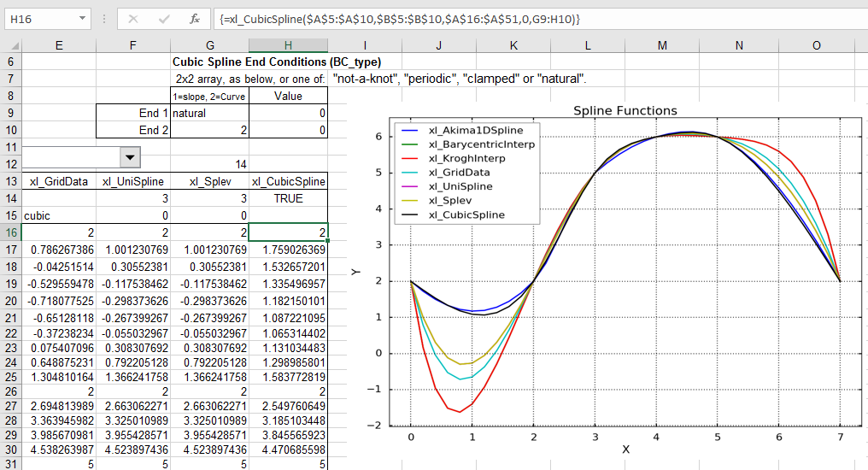This screenshot has width=868, height=470.
Task: Open the combo box dropdown above row 12
Action: [130, 156]
